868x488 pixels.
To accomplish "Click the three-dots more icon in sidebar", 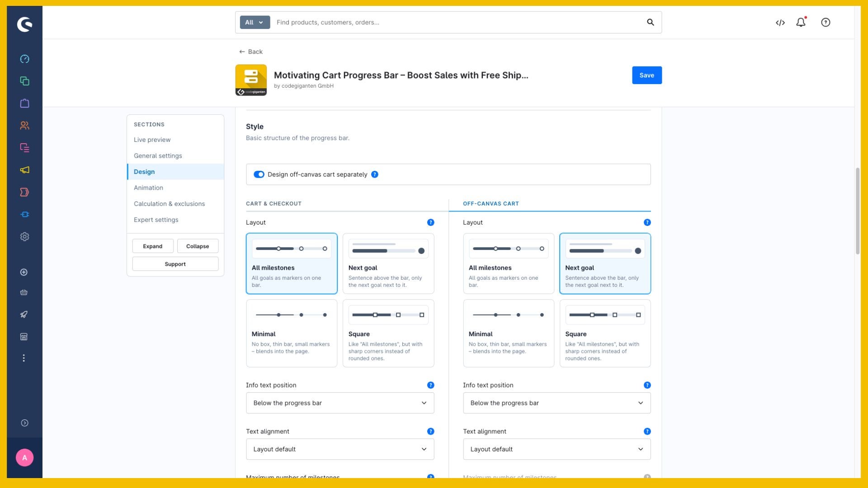I will 24,358.
